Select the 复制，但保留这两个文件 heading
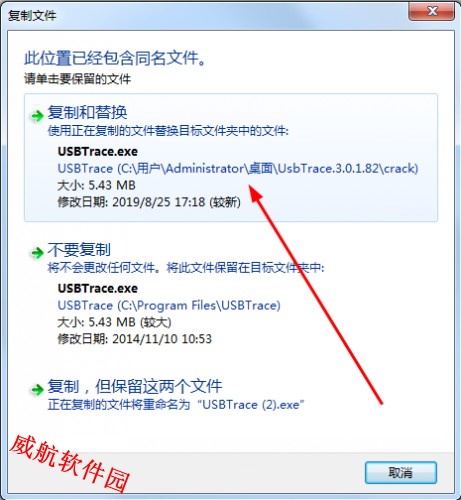The height and width of the screenshot is (500, 461). [135, 386]
